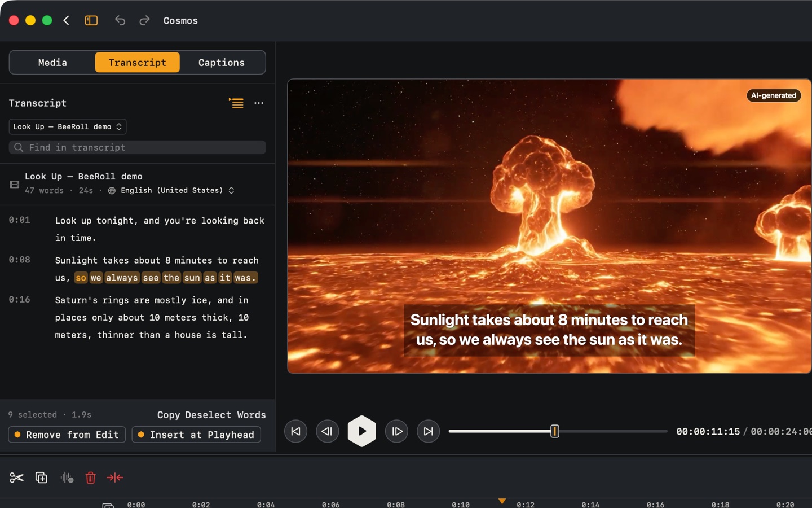812x508 pixels.
Task: Change English (United States) language selector
Action: (x=171, y=191)
